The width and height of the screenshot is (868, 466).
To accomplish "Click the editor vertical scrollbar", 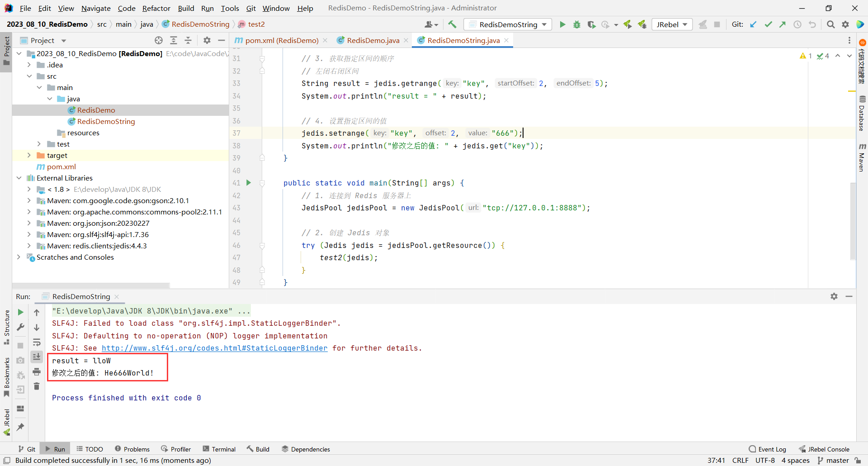I will pos(853,220).
